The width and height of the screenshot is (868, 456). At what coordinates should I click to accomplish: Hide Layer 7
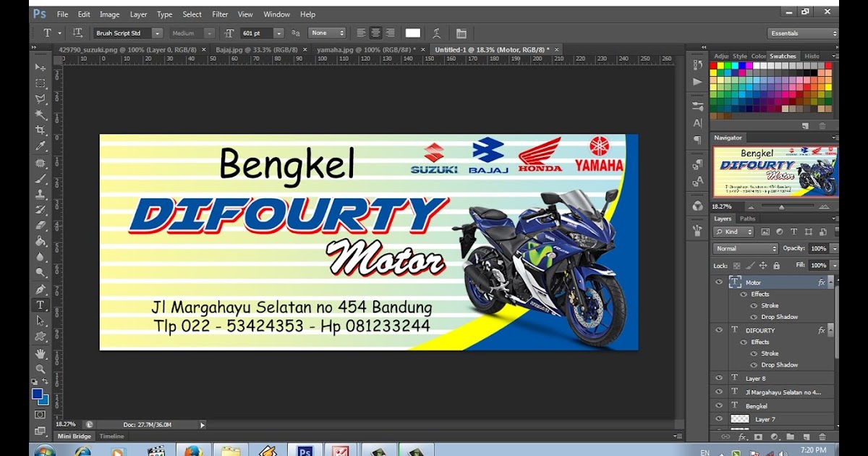719,419
